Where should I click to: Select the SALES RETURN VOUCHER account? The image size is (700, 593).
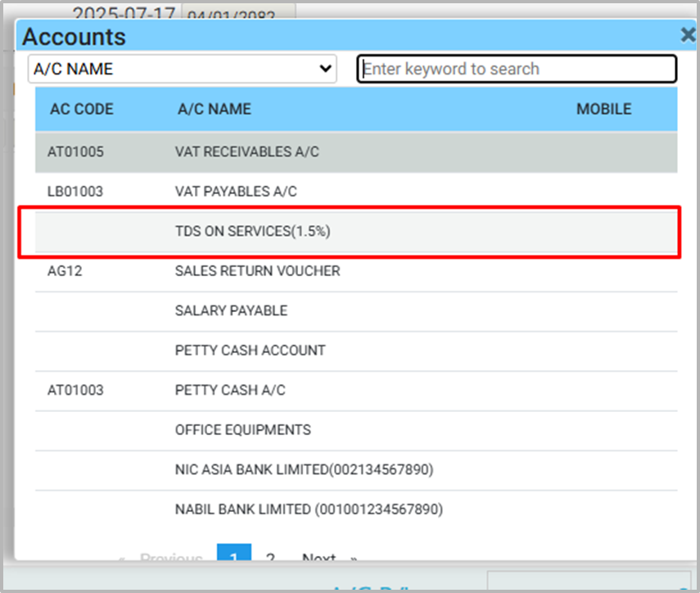pos(257,271)
